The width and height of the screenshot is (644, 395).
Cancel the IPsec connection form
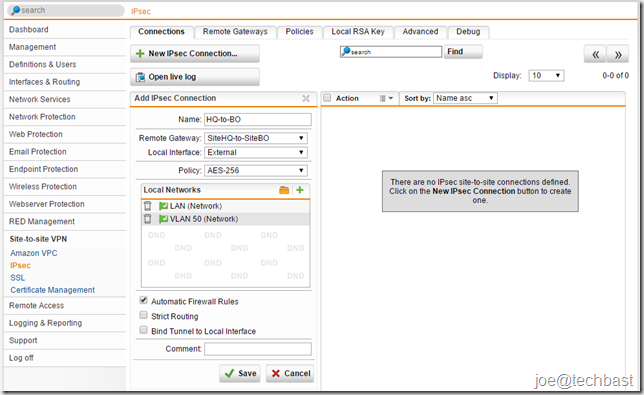tap(290, 373)
